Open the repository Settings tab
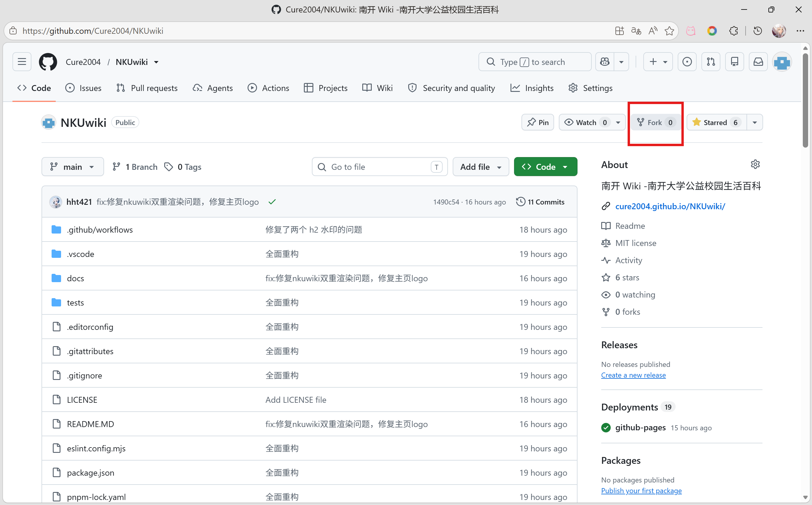 591,88
